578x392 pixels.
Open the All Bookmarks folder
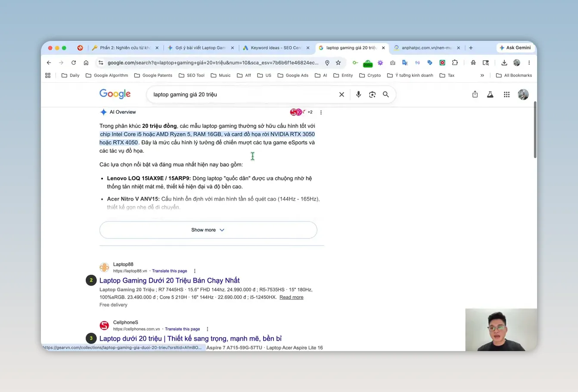(x=514, y=75)
